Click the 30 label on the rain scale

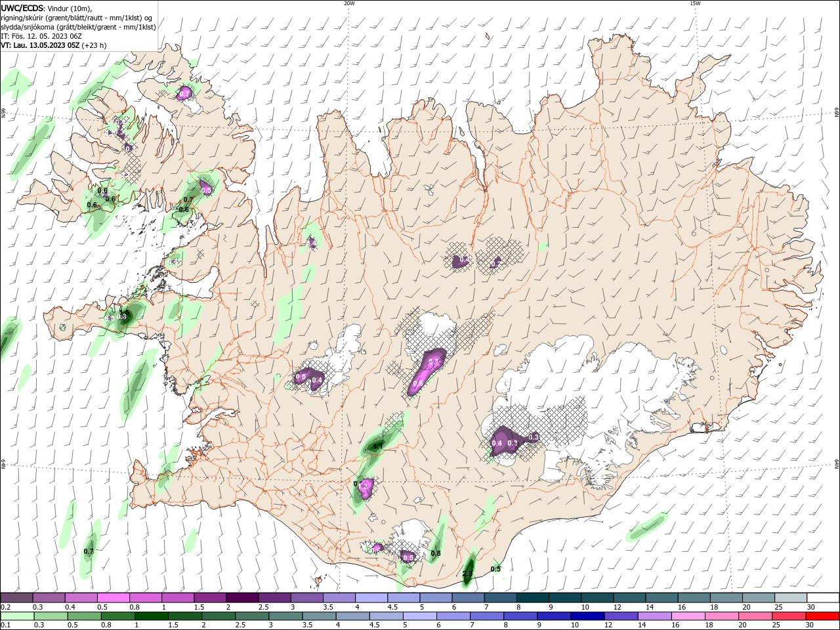pyautogui.click(x=809, y=625)
